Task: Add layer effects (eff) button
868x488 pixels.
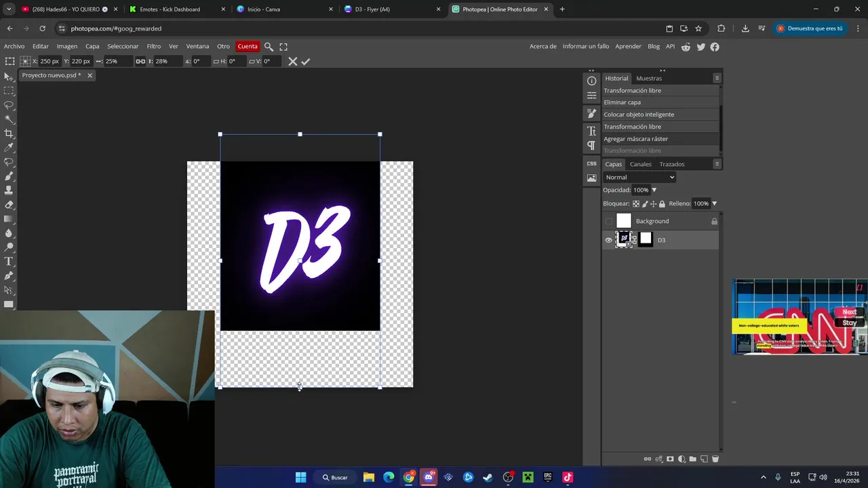Action: (659, 459)
